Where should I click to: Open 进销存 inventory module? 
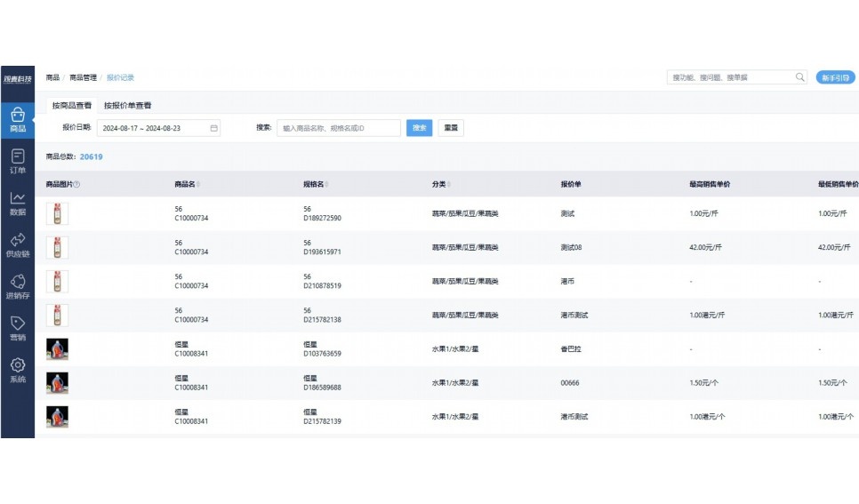(17, 287)
